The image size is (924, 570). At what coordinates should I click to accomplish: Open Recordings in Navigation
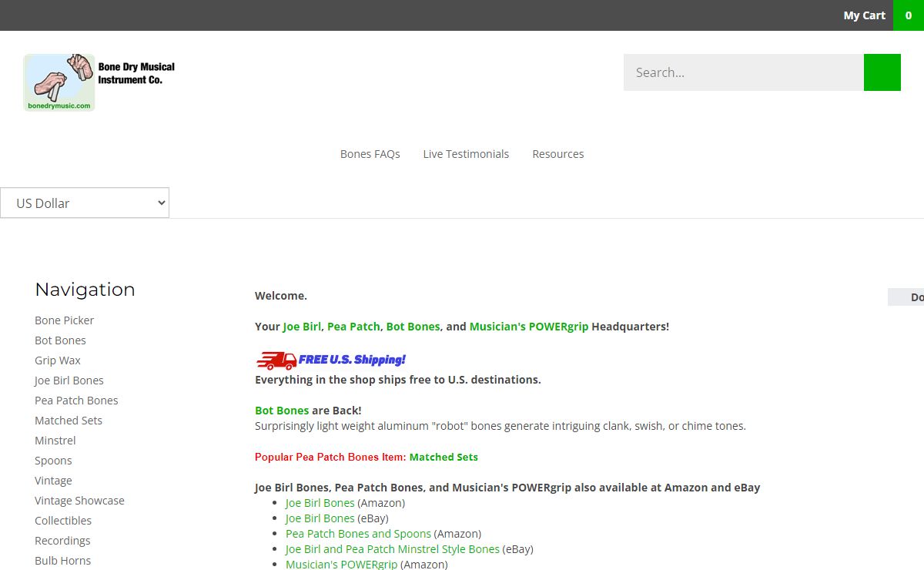click(62, 541)
